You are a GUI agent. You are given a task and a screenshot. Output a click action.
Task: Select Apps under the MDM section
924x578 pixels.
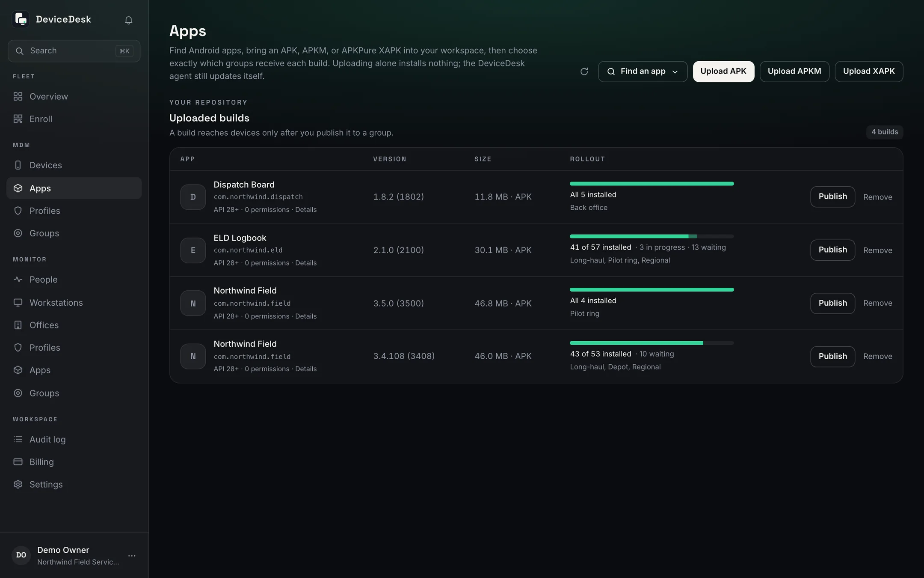(x=74, y=188)
